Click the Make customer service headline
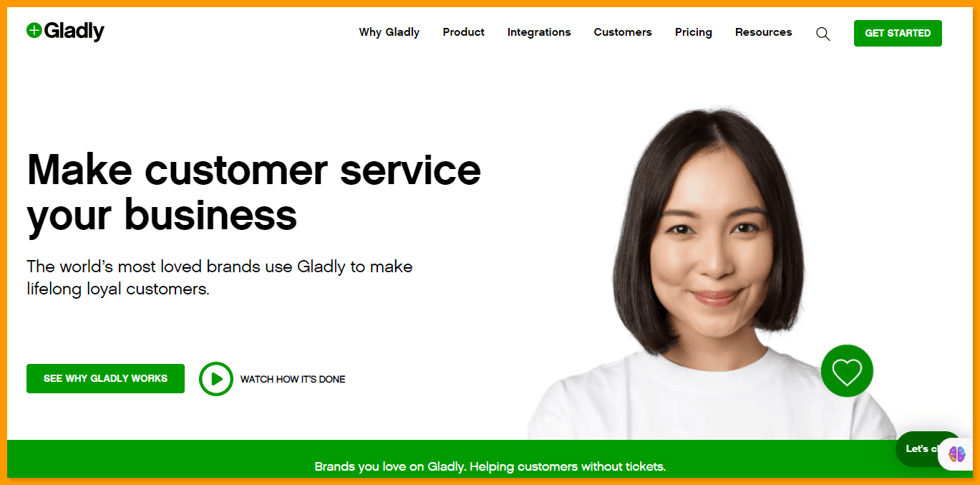The width and height of the screenshot is (980, 485). pos(254,192)
